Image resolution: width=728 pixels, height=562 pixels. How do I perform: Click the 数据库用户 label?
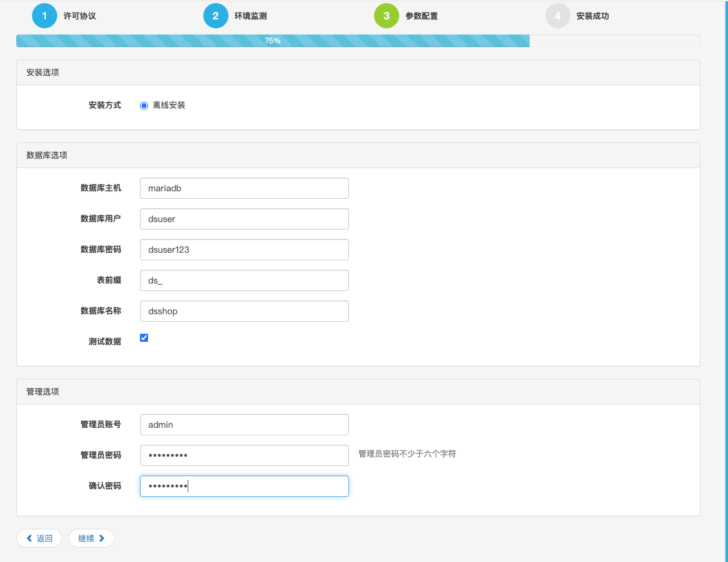(101, 218)
